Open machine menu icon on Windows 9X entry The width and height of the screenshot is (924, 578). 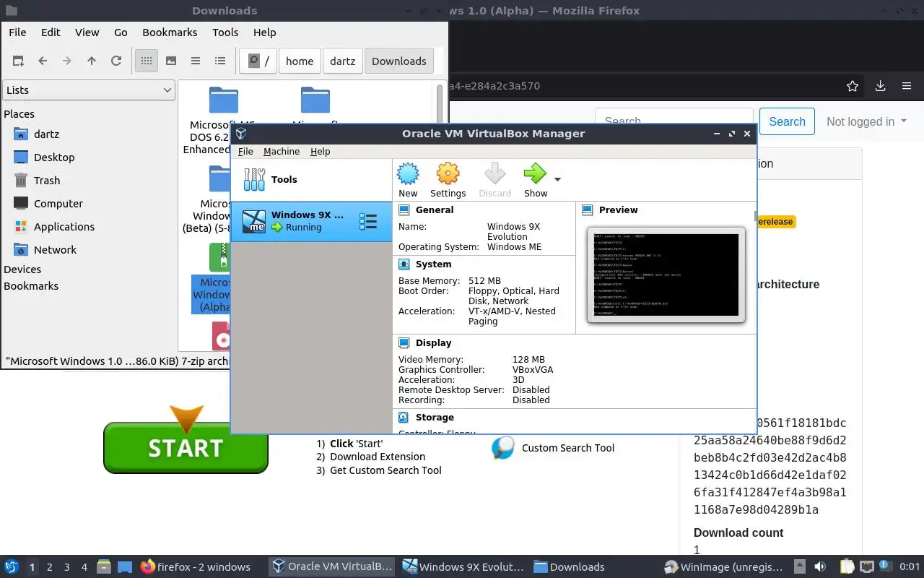pos(368,222)
